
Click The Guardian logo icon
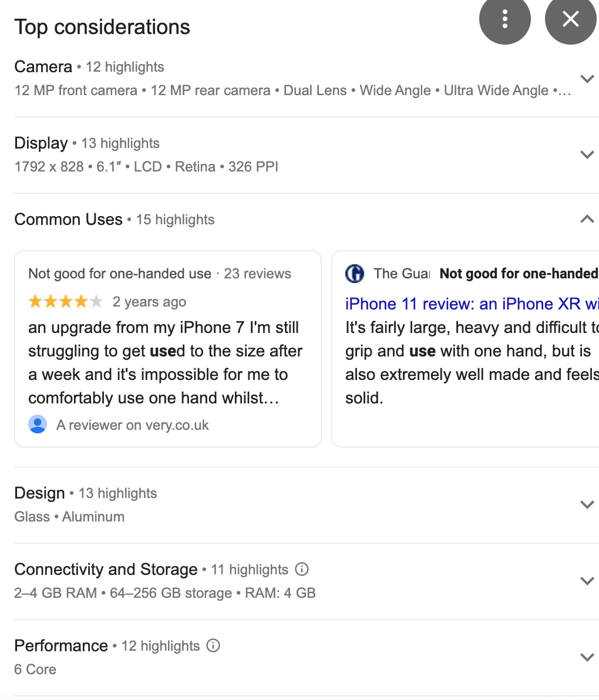click(x=355, y=274)
